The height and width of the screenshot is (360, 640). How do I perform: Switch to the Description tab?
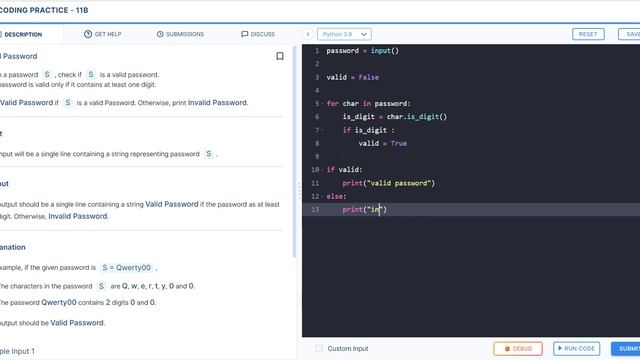coord(23,34)
